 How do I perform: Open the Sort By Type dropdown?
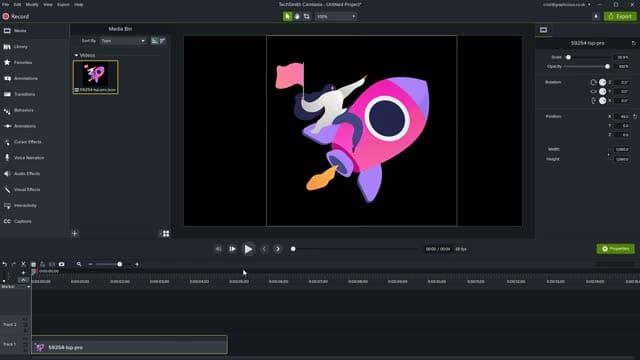123,41
